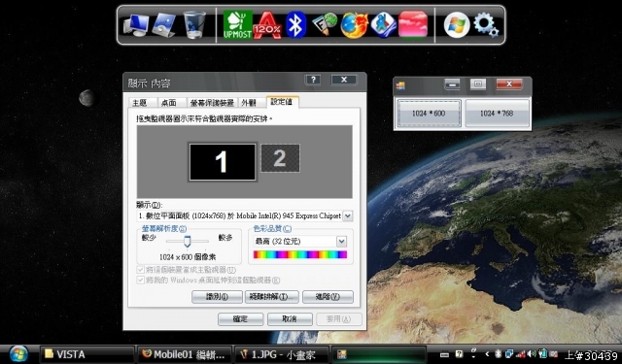Click the 1024 * 768 resolution button
This screenshot has width=622, height=364.
tap(497, 114)
